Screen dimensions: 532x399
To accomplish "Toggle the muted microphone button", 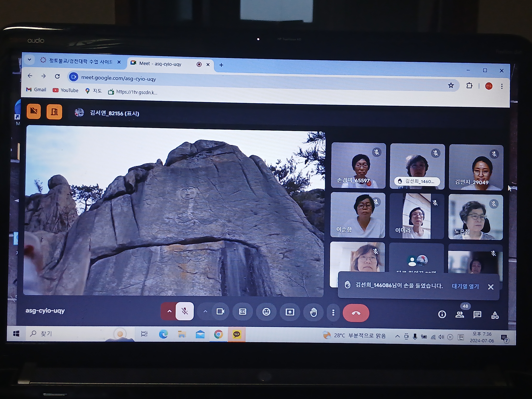I will pos(185,311).
